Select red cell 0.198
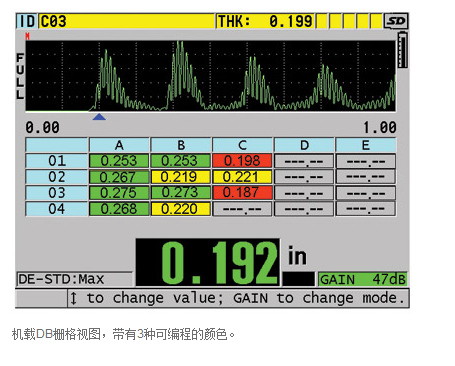Screen dimensions: 455x366 [242, 161]
